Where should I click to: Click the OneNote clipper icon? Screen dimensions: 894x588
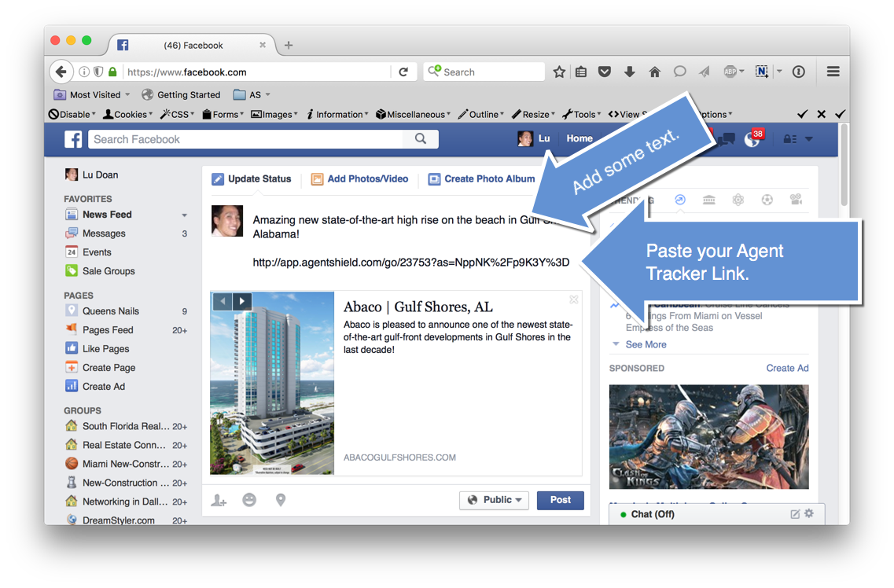[762, 72]
